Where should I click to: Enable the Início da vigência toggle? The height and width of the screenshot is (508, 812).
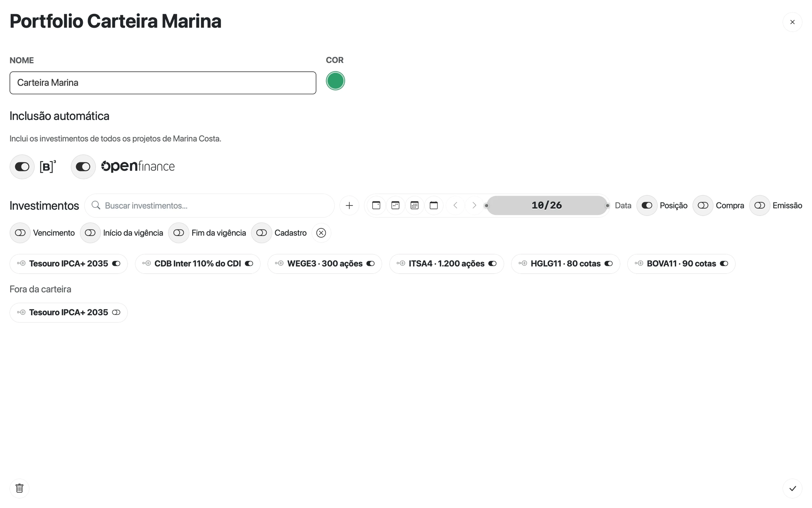90,233
